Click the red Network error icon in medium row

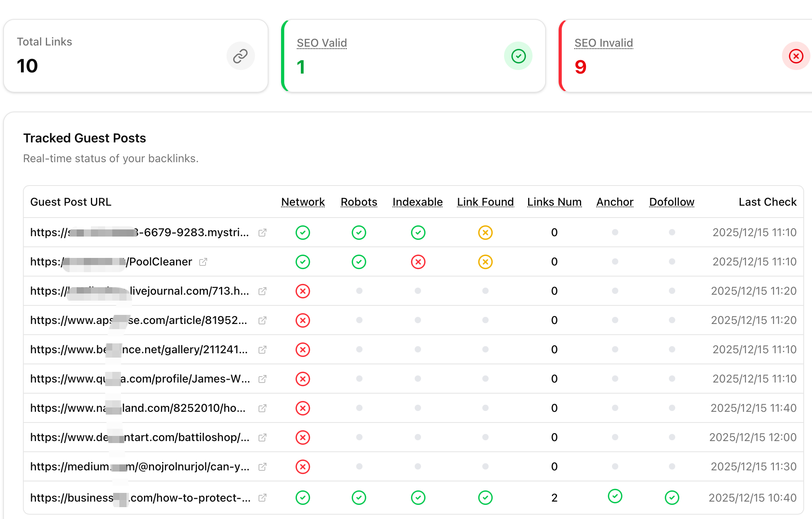[x=303, y=467]
